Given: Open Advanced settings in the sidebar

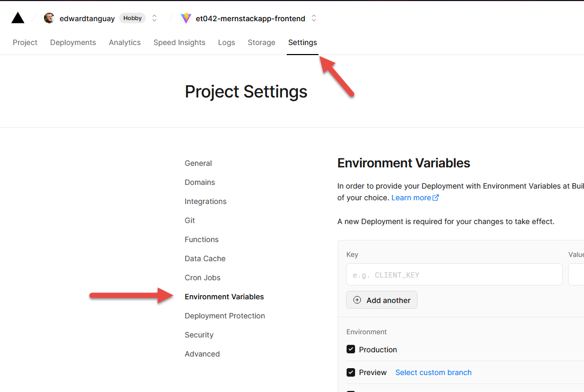Looking at the screenshot, I should tap(202, 354).
